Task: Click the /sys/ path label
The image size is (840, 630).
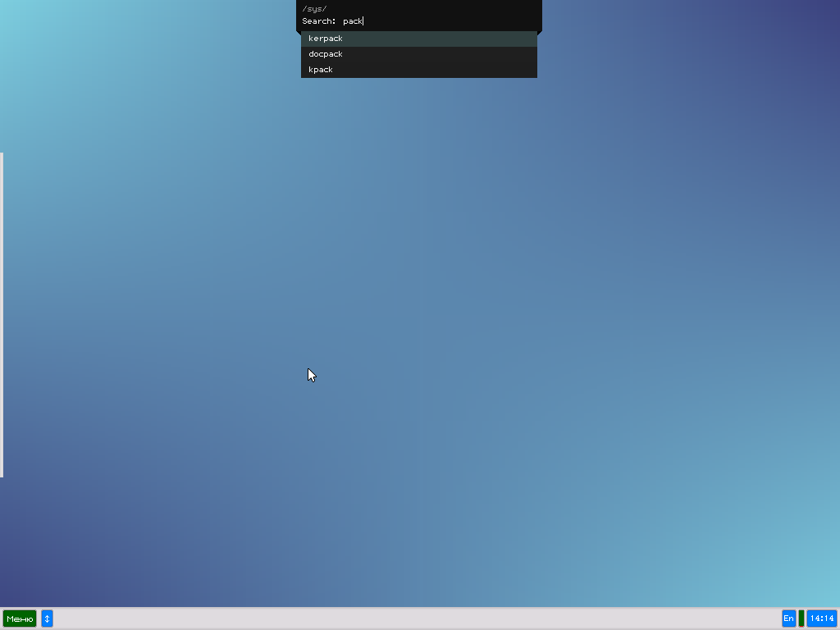Action: pyautogui.click(x=314, y=9)
